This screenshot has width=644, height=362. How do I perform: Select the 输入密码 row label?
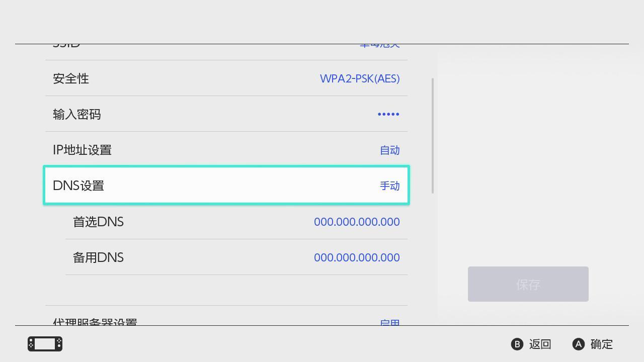(x=77, y=114)
